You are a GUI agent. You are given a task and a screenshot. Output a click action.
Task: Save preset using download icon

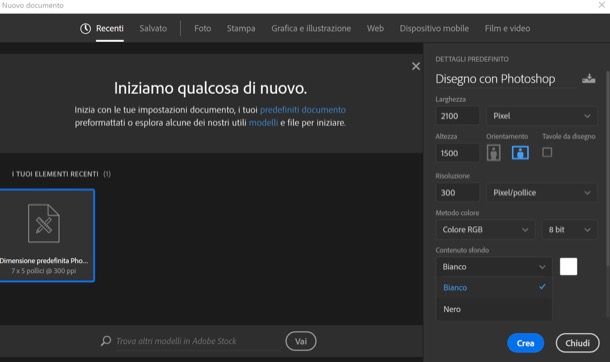[588, 79]
